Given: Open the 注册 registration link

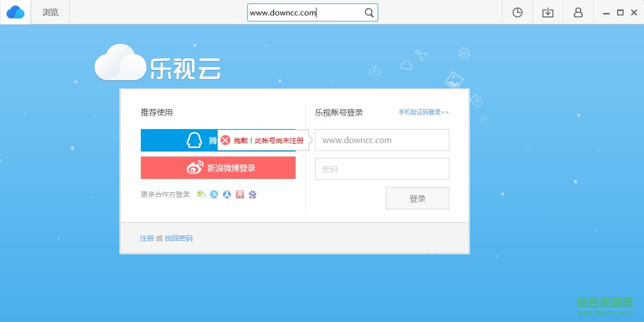Looking at the screenshot, I should 147,238.
